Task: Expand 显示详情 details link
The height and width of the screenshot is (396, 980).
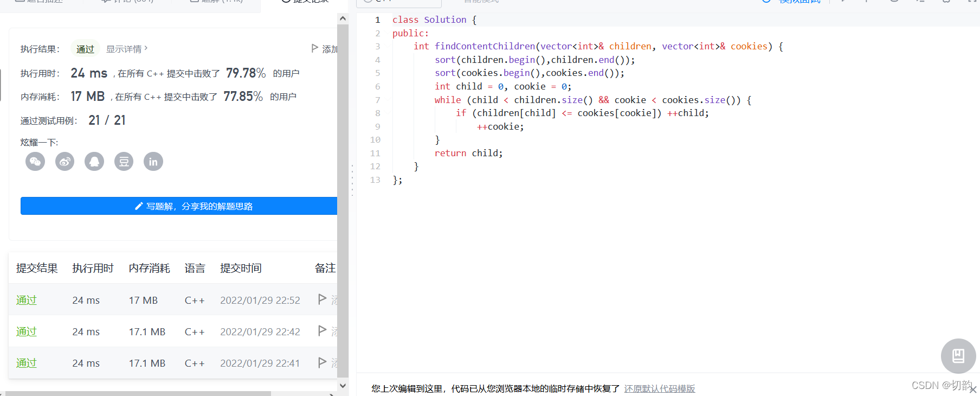Action: 127,49
